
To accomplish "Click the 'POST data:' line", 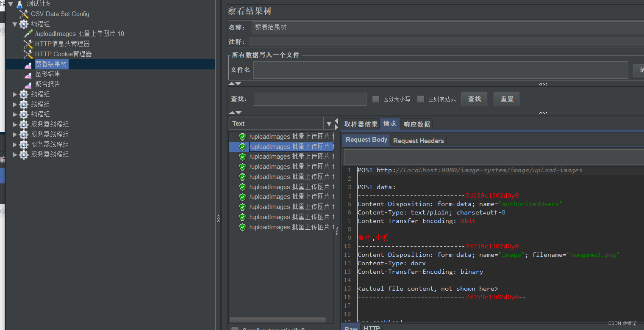I will point(376,187).
